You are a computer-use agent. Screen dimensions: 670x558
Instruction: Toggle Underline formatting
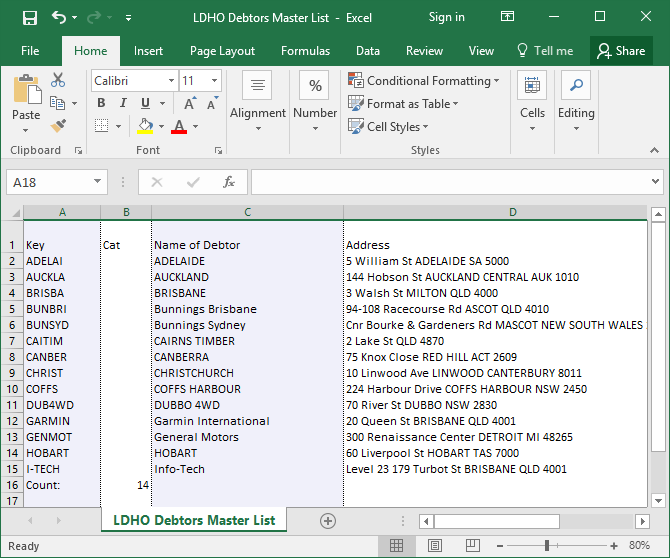(145, 103)
